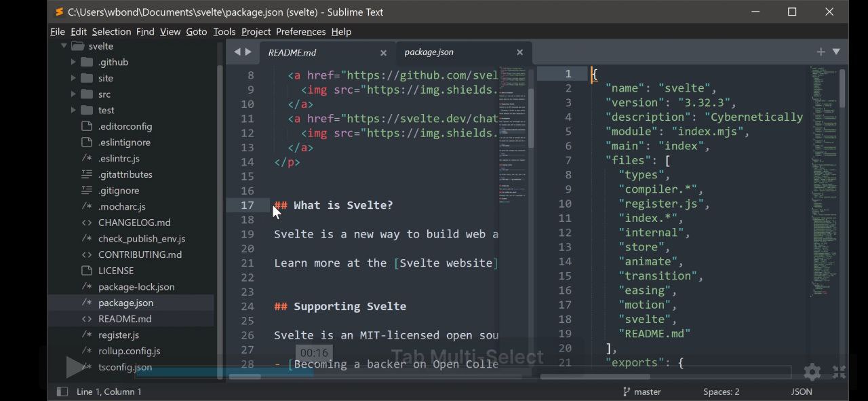This screenshot has height=401, width=868.
Task: Open the Tools menu
Action: click(224, 32)
